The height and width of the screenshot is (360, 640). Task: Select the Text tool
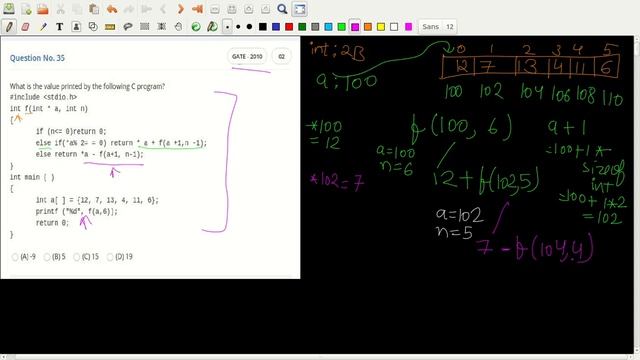(60, 27)
